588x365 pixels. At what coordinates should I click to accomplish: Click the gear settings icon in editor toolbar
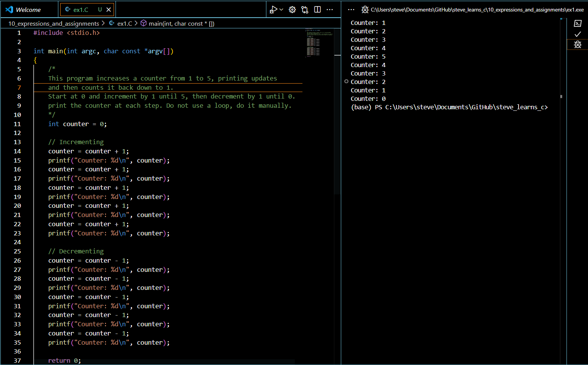pos(292,10)
